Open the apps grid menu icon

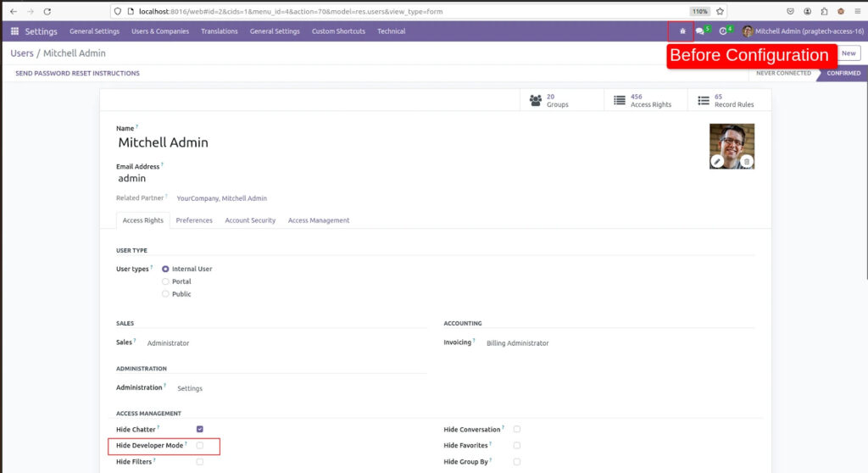pos(14,31)
